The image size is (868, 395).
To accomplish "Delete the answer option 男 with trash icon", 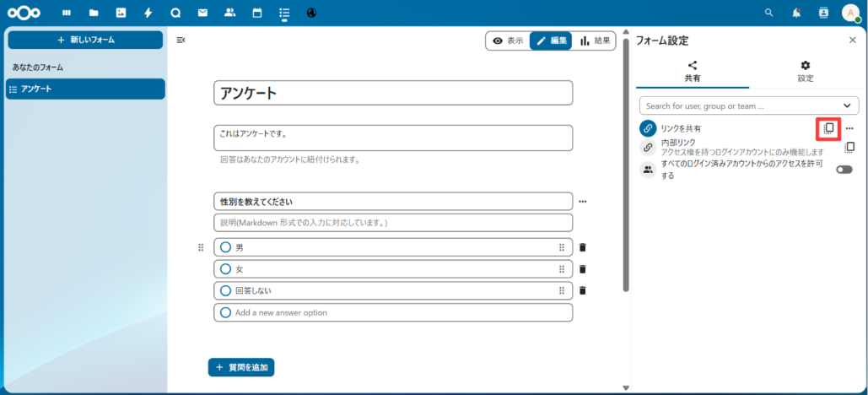I will pyautogui.click(x=582, y=247).
